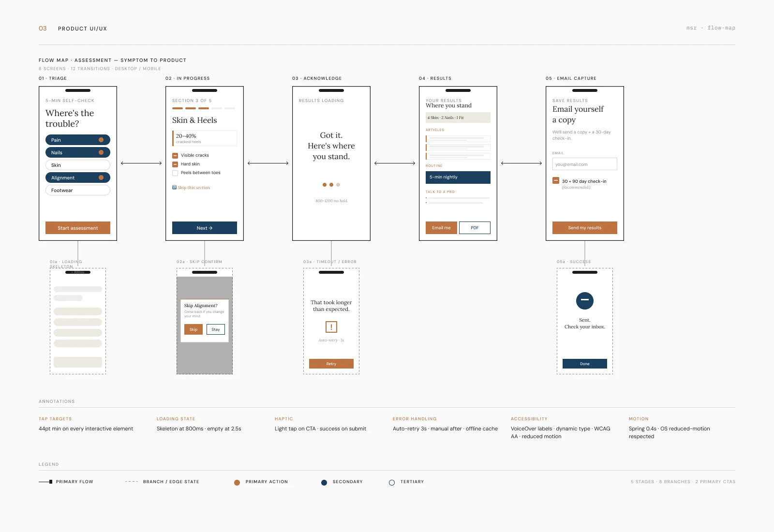Click the Tertiary outlined legend circle
This screenshot has width=774, height=532.
pos(392,482)
